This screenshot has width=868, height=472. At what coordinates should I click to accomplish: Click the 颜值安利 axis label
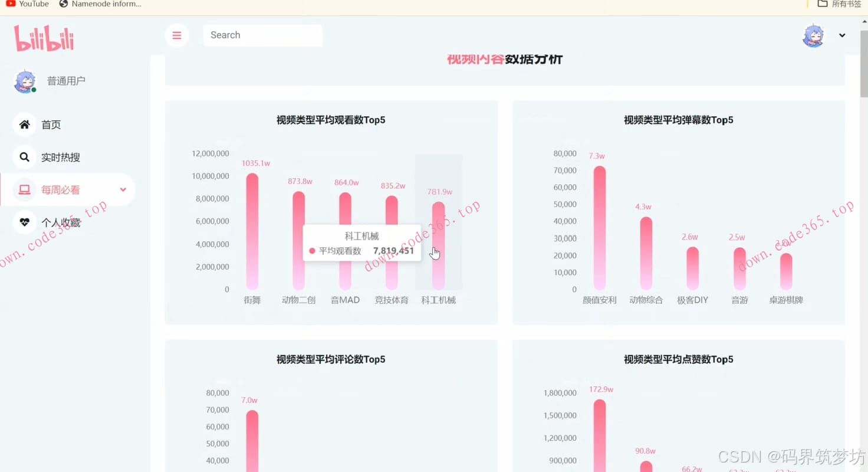(600, 300)
